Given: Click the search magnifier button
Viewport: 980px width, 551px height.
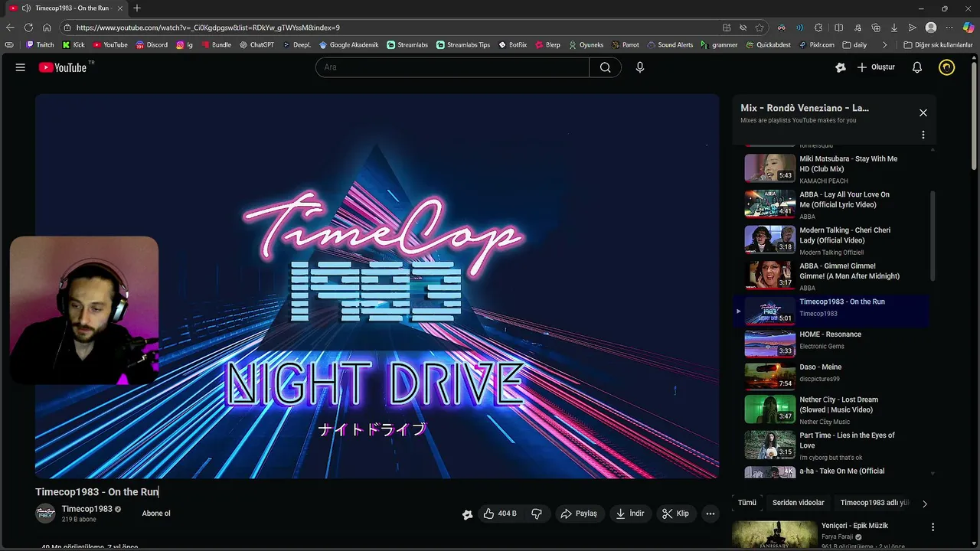Looking at the screenshot, I should [605, 67].
